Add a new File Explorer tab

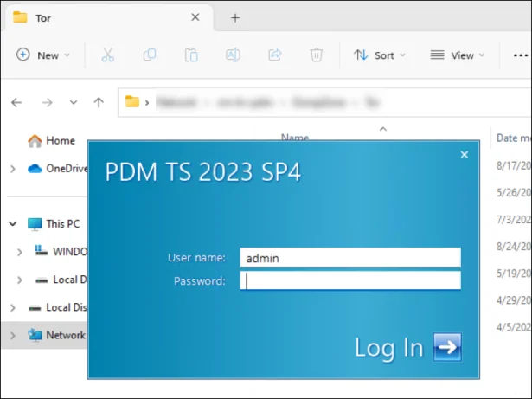pyautogui.click(x=234, y=17)
